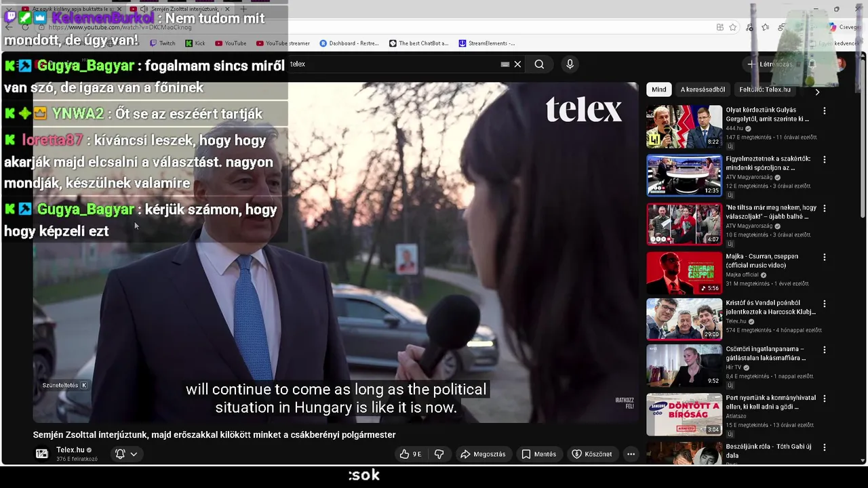The width and height of the screenshot is (868, 488).
Task: Click the 444.hu channel name
Action: 734,128
